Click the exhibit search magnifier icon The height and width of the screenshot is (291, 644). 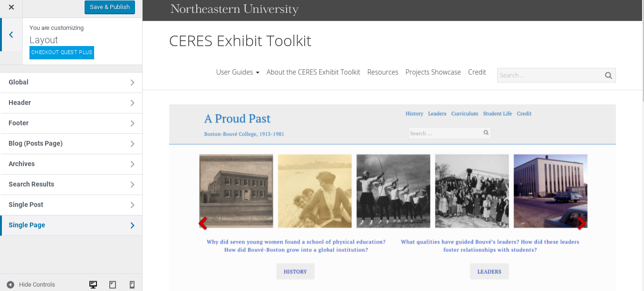(x=486, y=133)
